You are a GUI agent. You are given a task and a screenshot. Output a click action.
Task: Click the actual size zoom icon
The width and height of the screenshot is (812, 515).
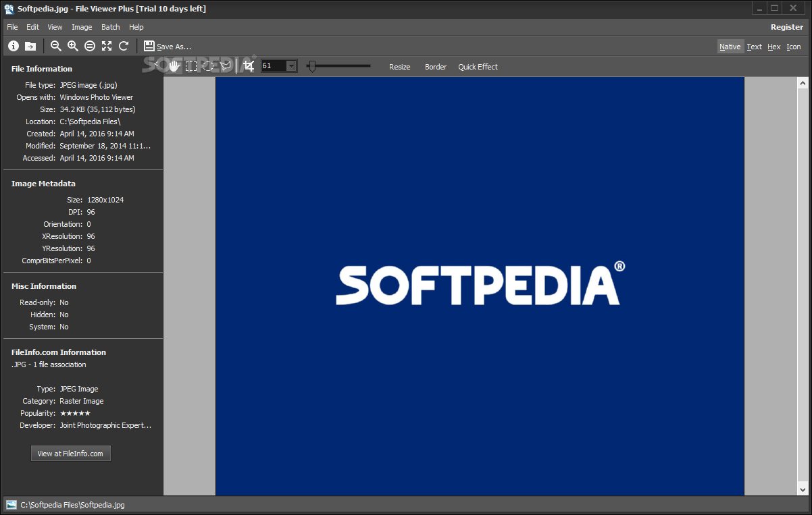90,46
